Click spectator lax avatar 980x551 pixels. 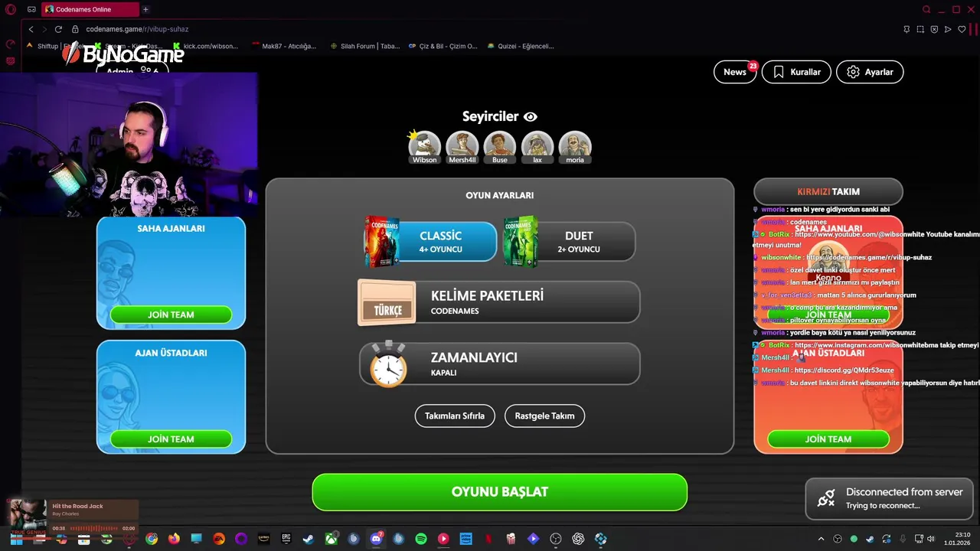(x=537, y=147)
